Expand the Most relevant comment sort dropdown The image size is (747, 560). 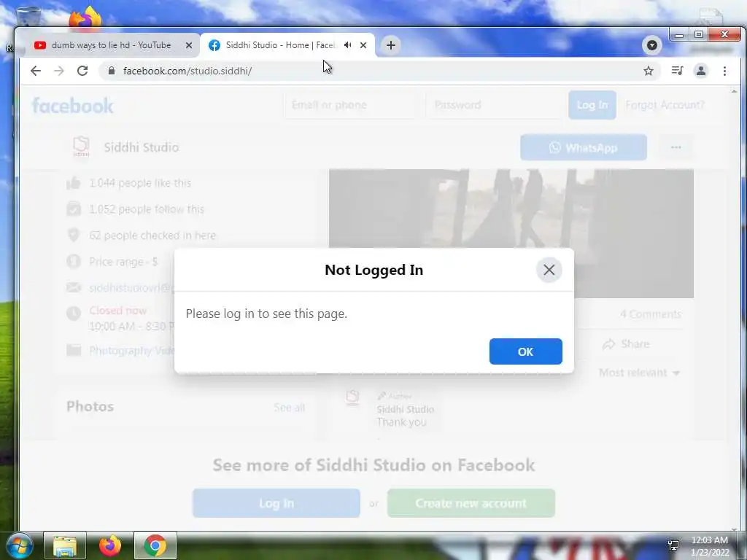point(639,373)
